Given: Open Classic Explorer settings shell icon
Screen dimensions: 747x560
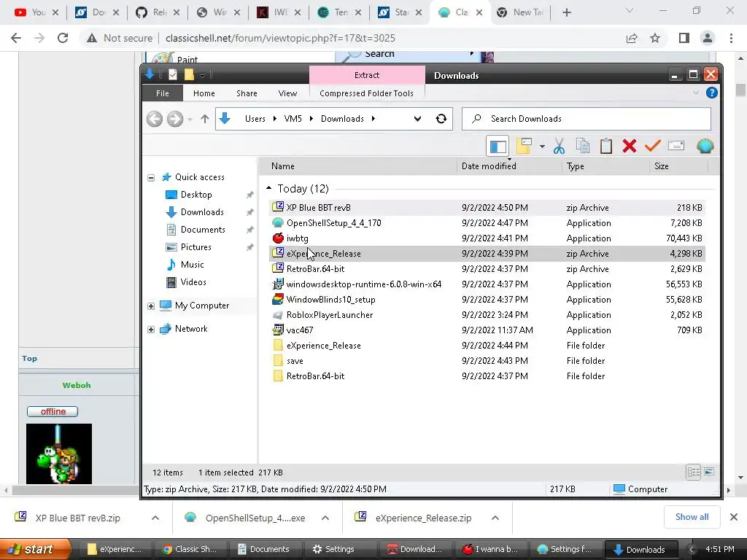Looking at the screenshot, I should (x=705, y=146).
